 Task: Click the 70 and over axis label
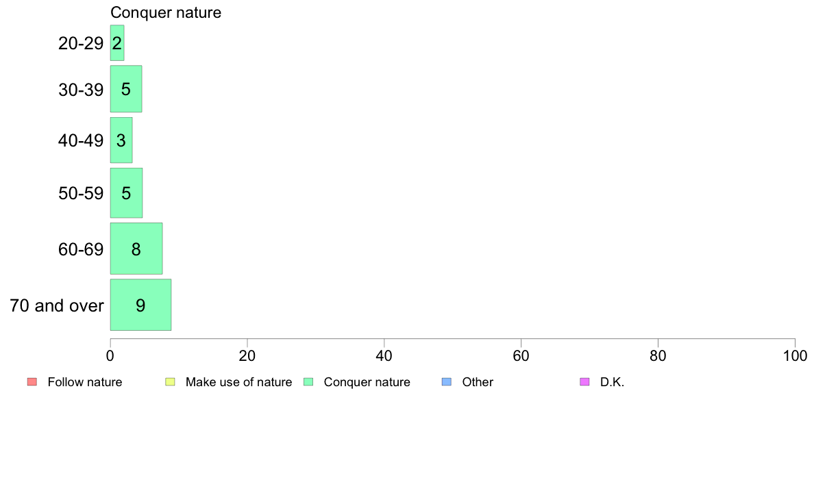pos(57,305)
